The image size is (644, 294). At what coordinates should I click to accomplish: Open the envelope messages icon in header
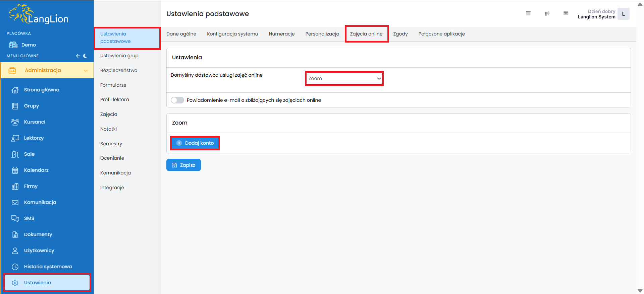[x=566, y=13]
